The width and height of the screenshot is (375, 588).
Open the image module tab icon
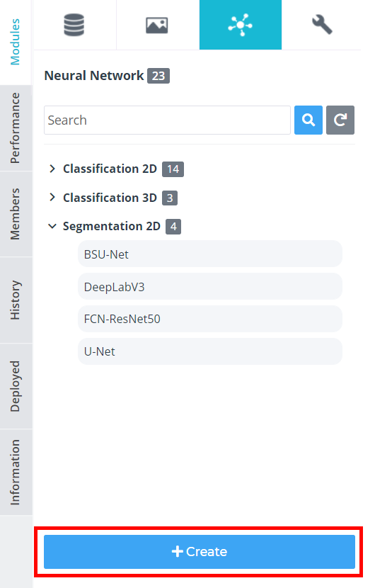click(157, 25)
